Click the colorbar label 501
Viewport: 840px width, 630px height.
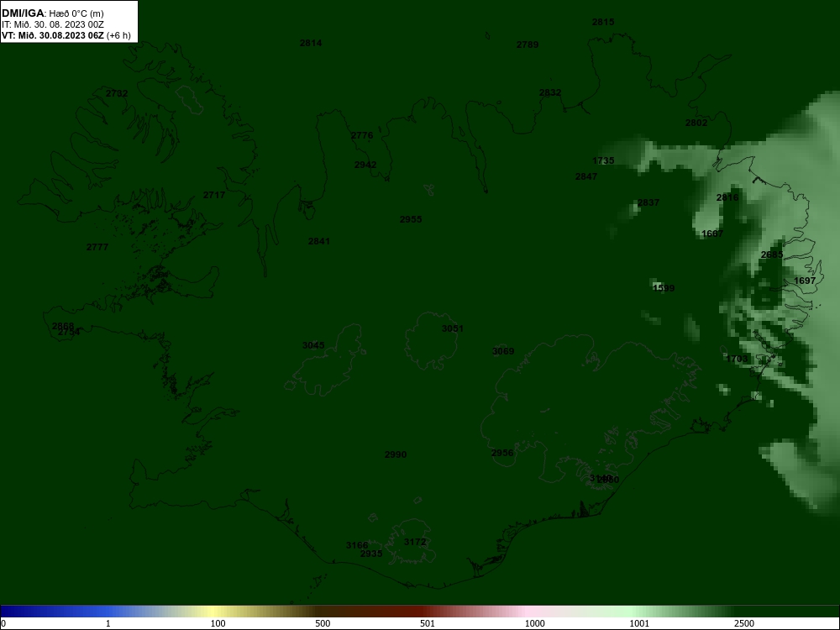coord(428,623)
